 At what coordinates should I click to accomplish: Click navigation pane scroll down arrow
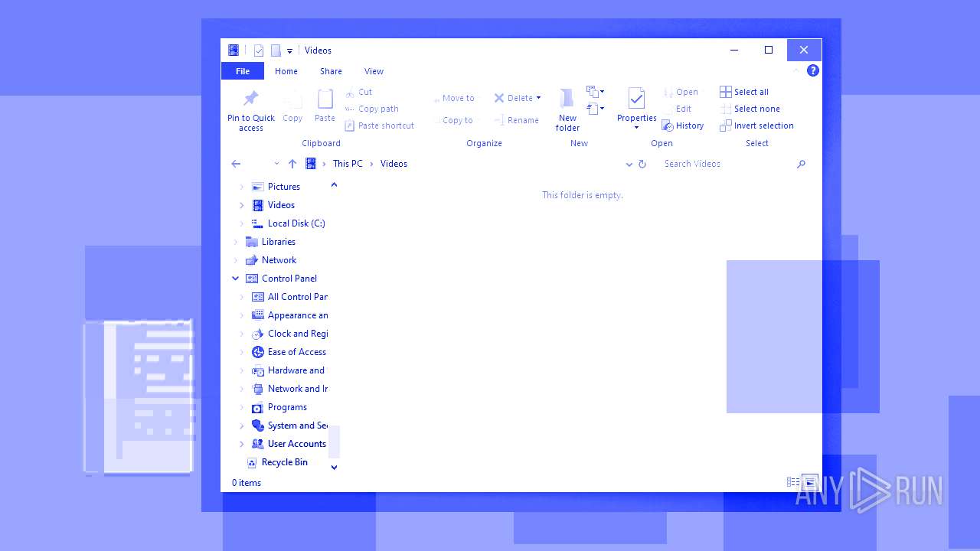pyautogui.click(x=334, y=467)
